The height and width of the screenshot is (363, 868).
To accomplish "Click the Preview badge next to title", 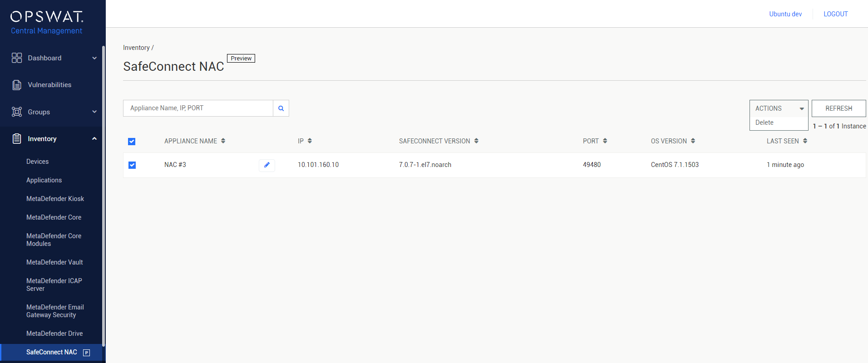I will [241, 58].
